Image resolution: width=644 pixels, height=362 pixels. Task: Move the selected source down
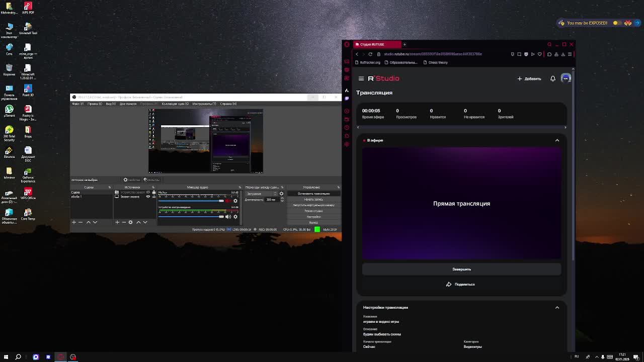point(145,222)
